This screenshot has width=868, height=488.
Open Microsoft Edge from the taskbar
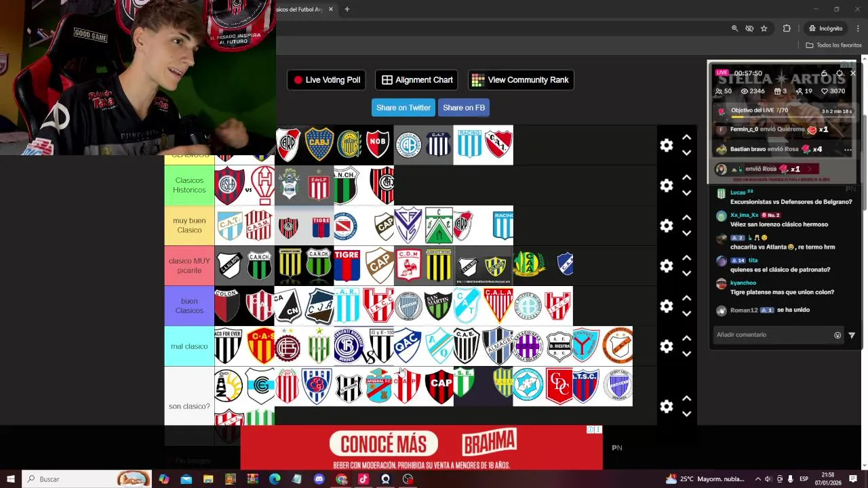[x=275, y=479]
